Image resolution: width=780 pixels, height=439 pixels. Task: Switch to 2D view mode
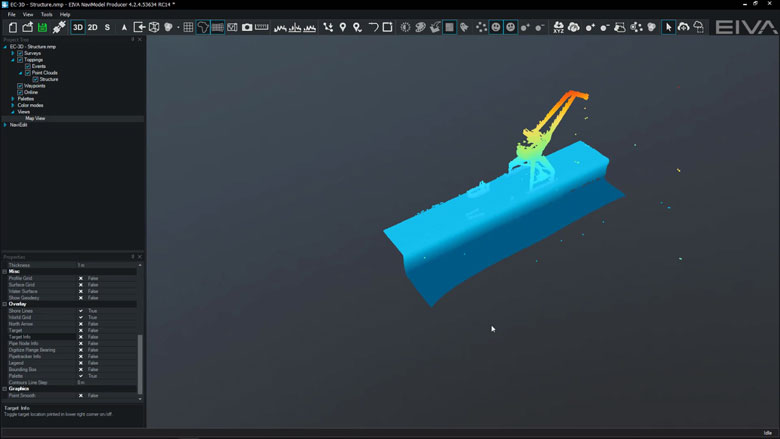pos(93,27)
